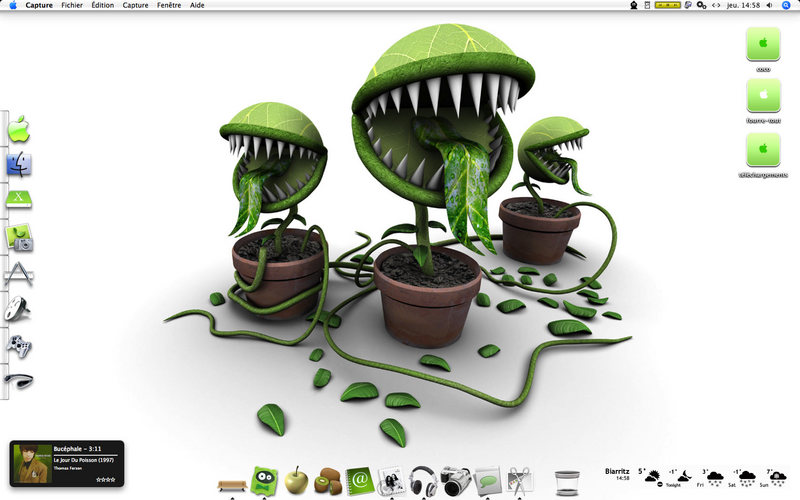Click the camera icon in the dock
The image size is (800, 500).
pyautogui.click(x=455, y=480)
